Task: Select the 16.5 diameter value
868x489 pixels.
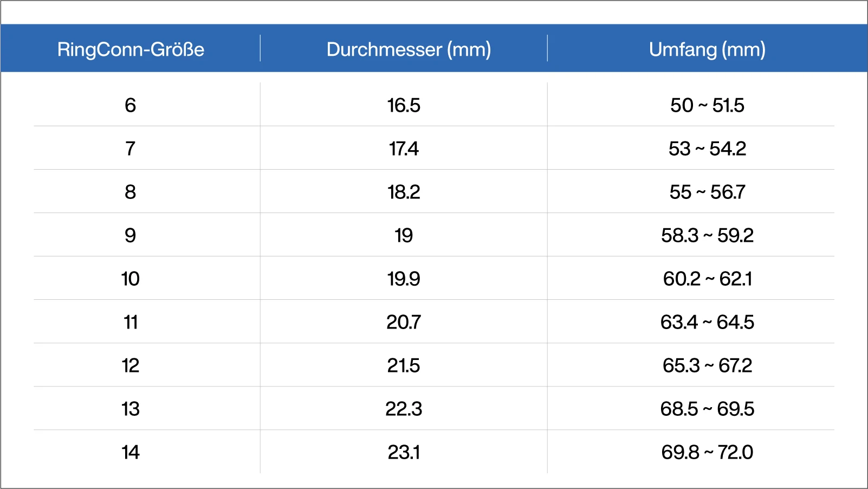Action: click(x=404, y=105)
